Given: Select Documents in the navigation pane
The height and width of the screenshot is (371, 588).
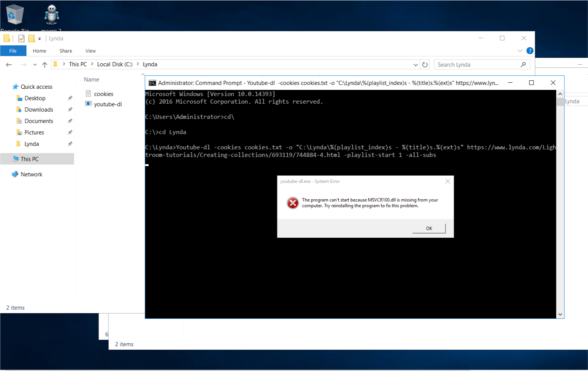Looking at the screenshot, I should (x=39, y=121).
